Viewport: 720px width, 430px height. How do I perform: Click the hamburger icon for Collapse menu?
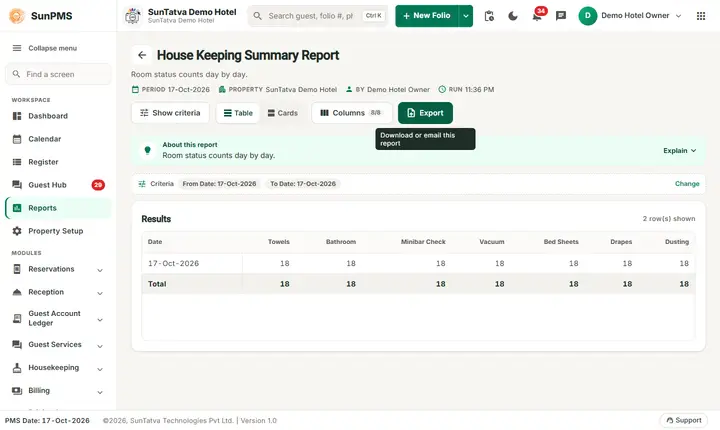(17, 48)
